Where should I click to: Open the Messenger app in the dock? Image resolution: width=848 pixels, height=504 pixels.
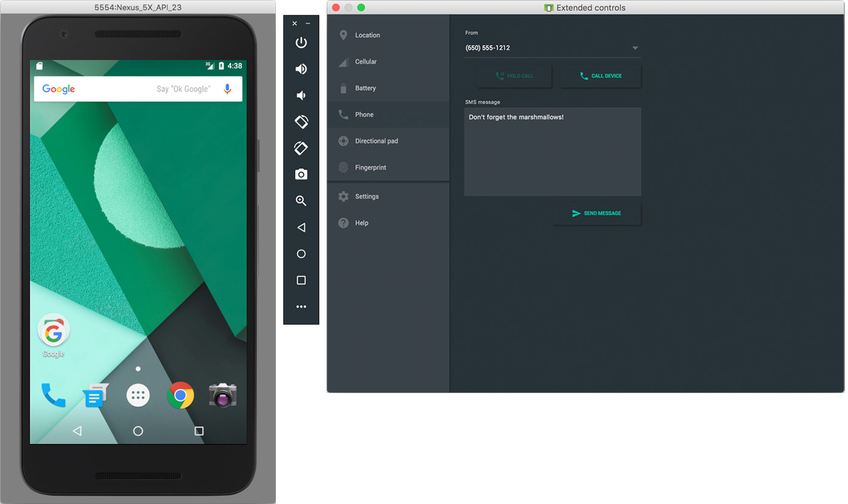click(x=95, y=396)
